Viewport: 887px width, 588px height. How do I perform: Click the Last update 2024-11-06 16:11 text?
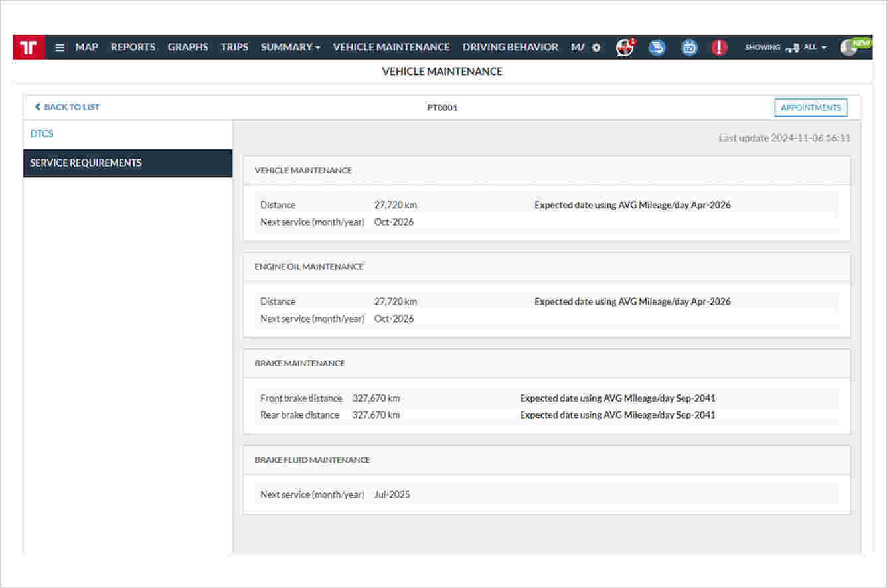point(784,138)
